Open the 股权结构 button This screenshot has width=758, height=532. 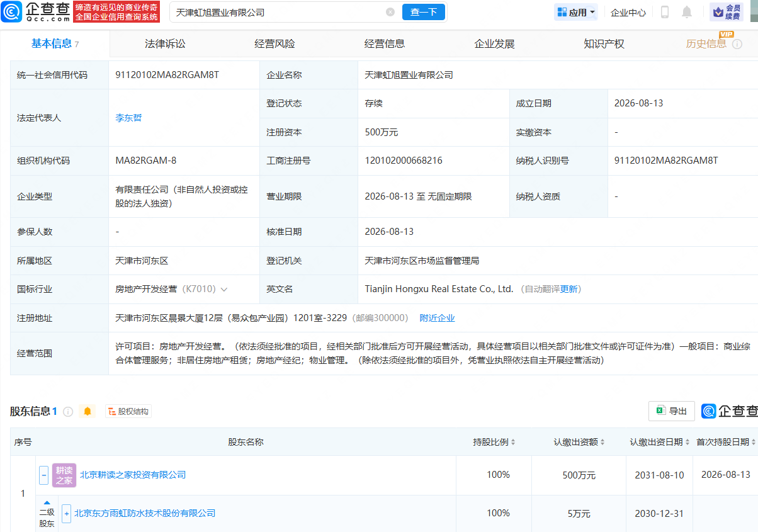(128, 411)
